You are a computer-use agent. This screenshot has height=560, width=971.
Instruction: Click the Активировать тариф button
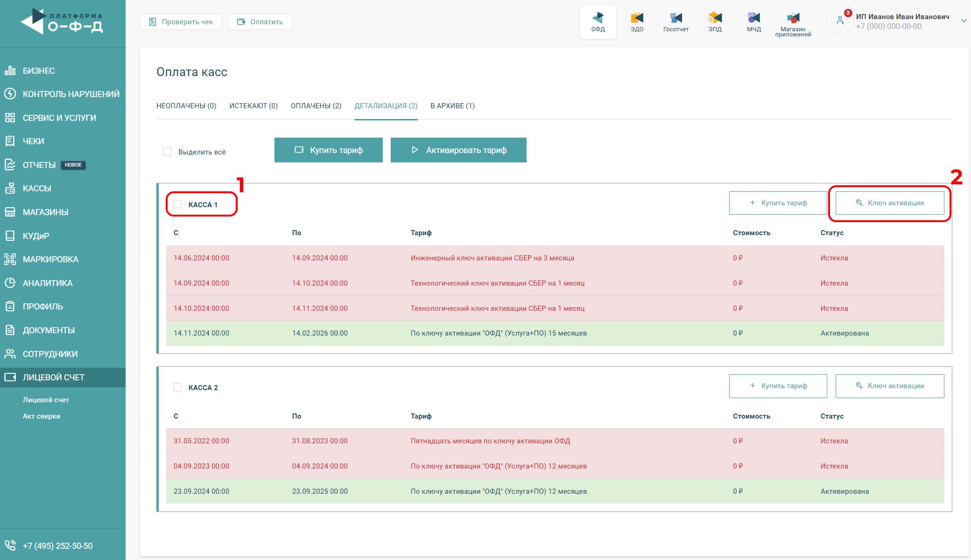click(458, 150)
